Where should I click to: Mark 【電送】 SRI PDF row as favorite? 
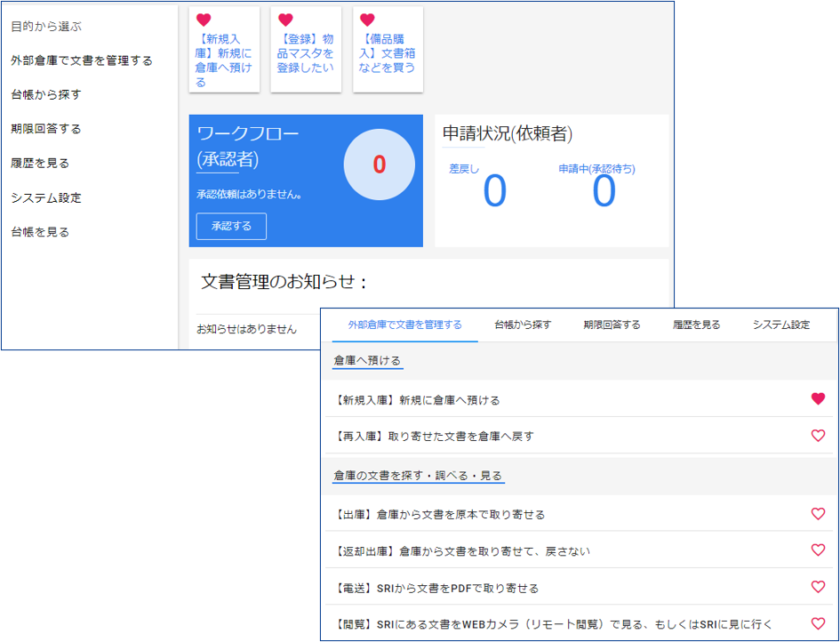(x=818, y=587)
